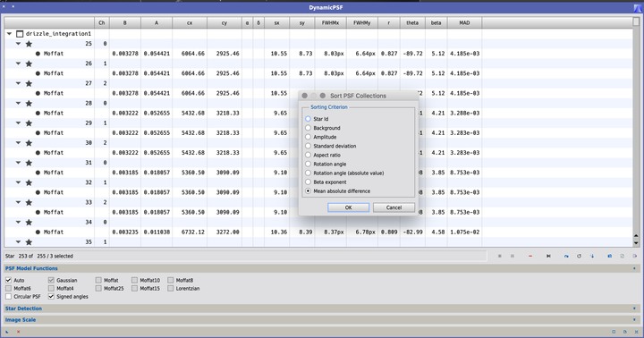This screenshot has height=338, width=644.
Task: Click the red delete star icon
Action: point(530,256)
